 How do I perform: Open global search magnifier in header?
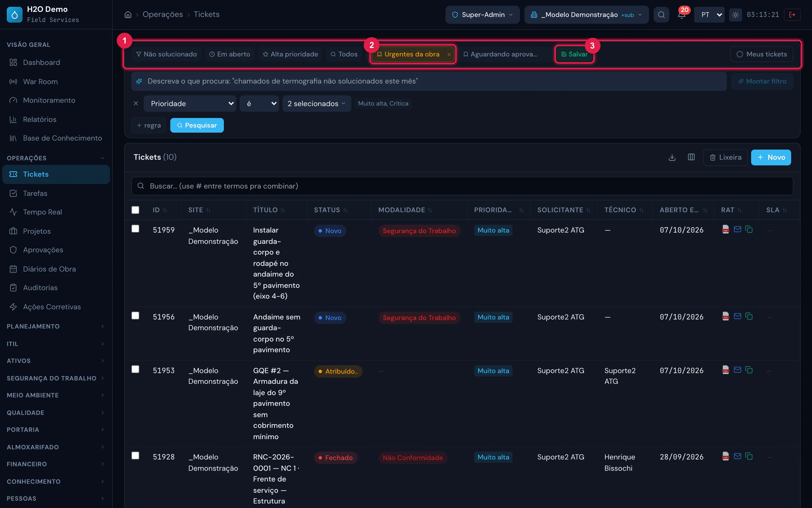tap(661, 15)
